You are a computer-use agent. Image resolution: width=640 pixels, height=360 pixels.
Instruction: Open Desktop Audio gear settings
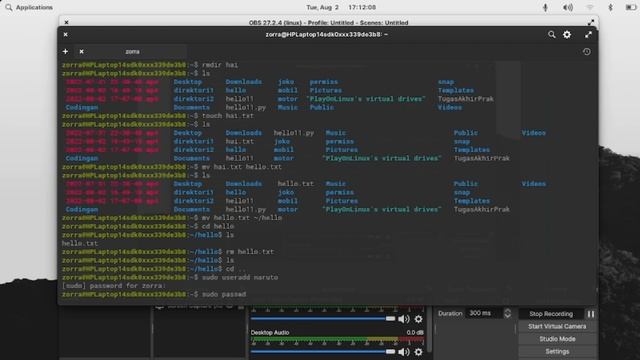(418, 352)
